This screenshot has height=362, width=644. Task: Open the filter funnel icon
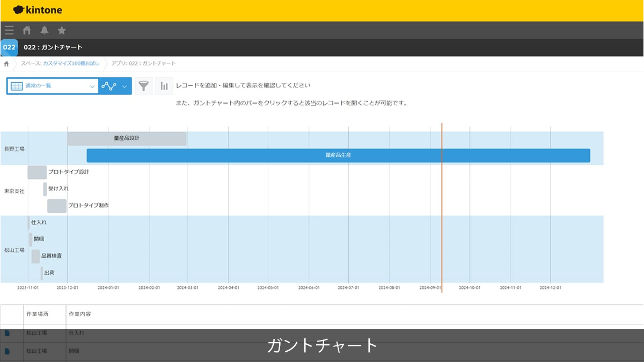point(143,86)
